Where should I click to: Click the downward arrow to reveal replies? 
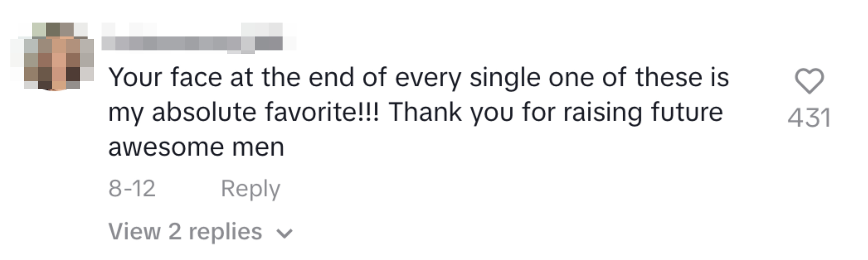coord(285,233)
